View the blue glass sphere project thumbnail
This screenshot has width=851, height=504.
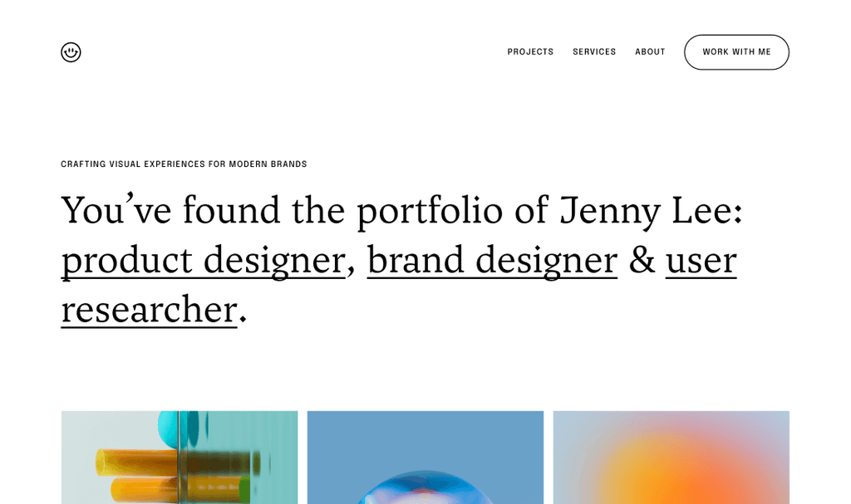(425, 457)
